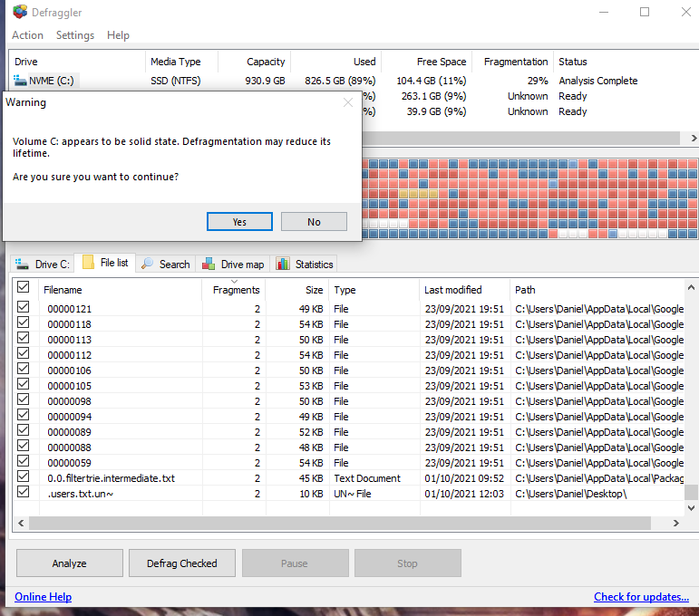Open the Online Help link
Screen dimensions: 699x616
43,597
